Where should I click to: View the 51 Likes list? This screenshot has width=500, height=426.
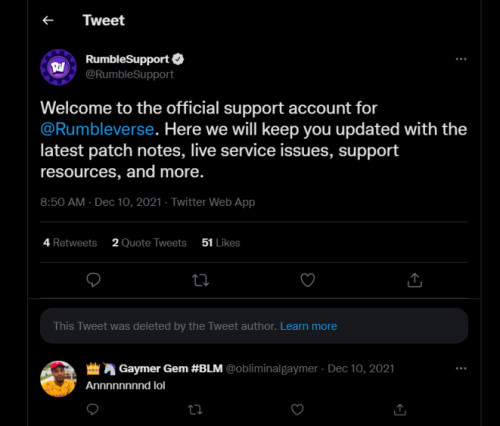(x=221, y=243)
